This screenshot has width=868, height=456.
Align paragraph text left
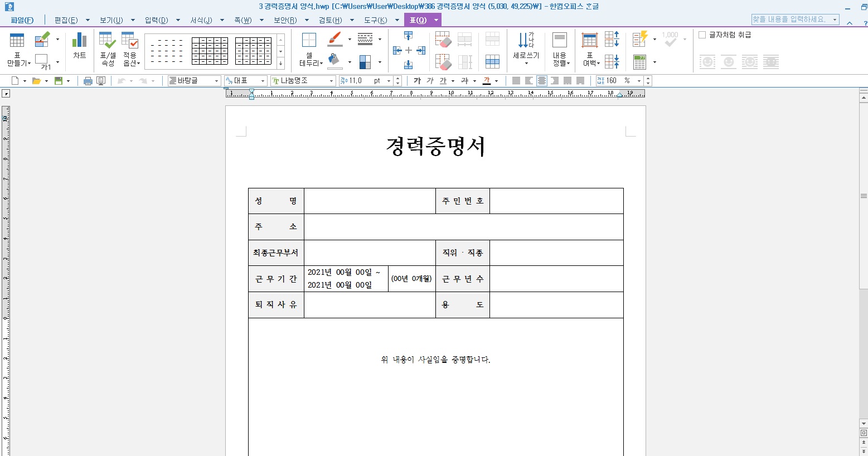[529, 81]
